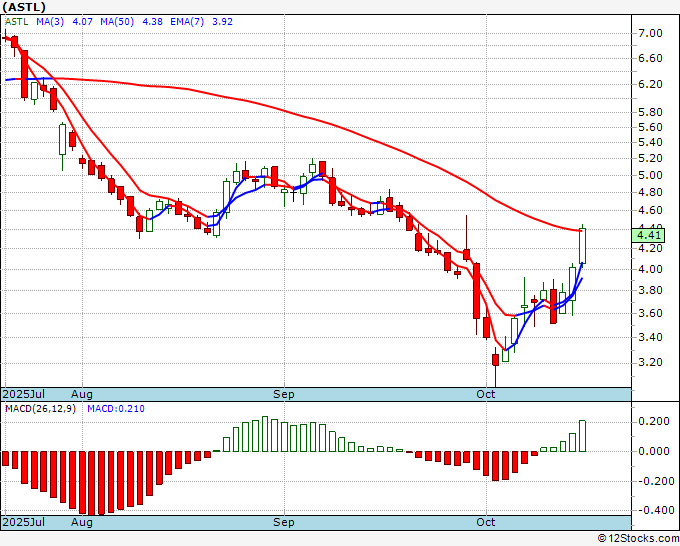Click the 4.00 price axis label

[x=651, y=269]
